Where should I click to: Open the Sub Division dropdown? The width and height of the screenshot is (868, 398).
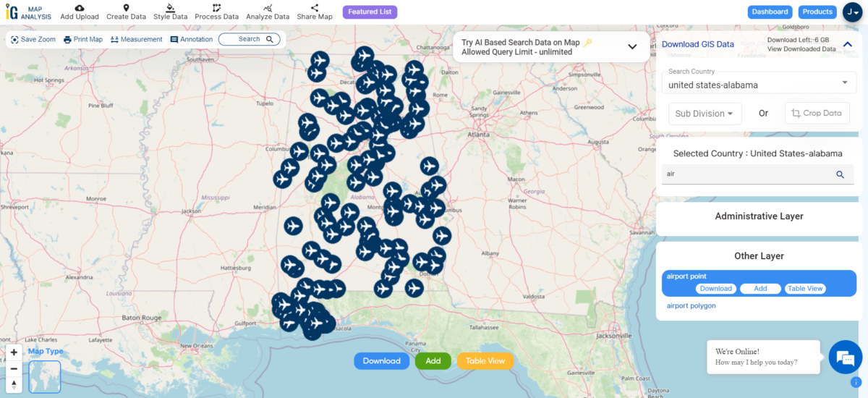point(705,114)
